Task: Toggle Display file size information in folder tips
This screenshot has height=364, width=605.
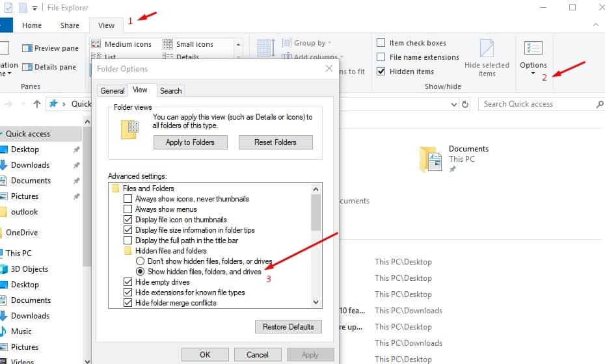Action: 128,230
